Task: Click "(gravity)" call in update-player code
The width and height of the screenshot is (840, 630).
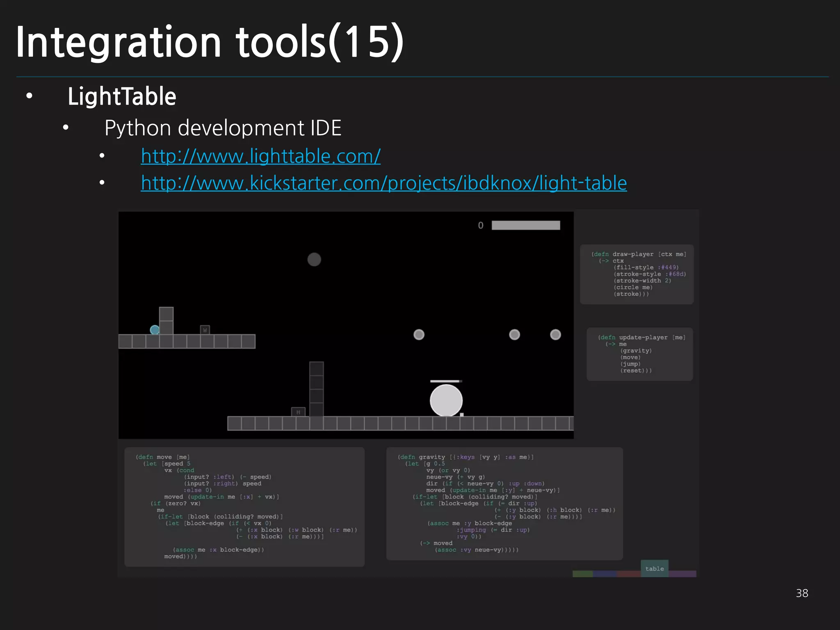Action: [636, 351]
